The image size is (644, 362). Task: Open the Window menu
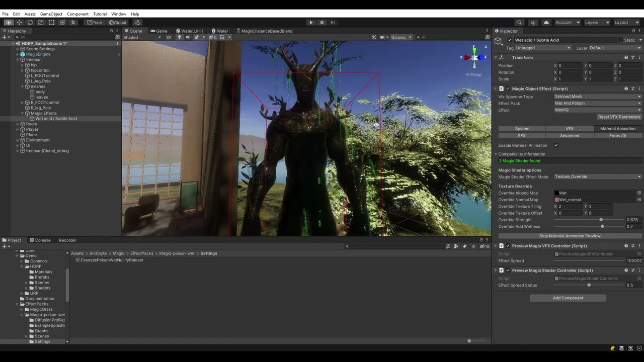119,14
